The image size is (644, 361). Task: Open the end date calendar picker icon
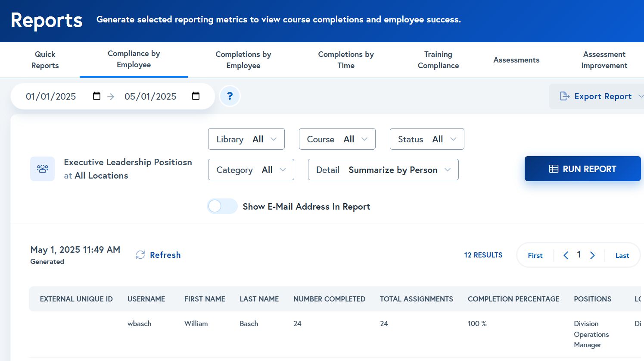coord(196,96)
